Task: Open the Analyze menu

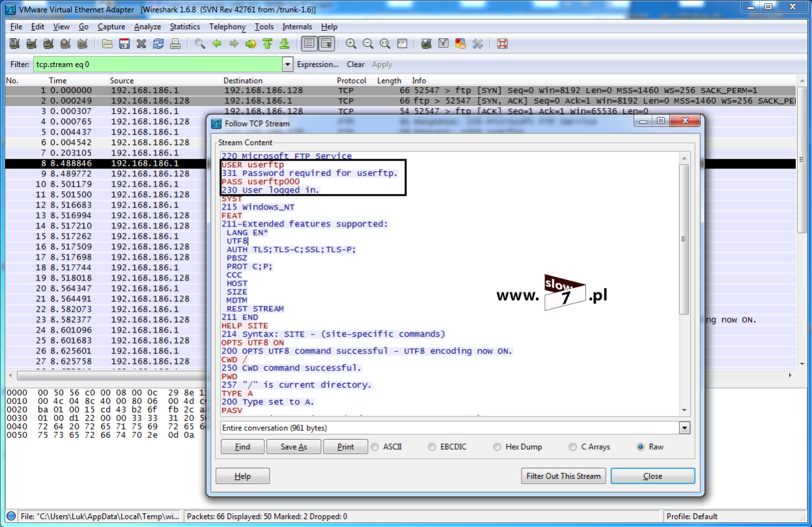Action: point(147,27)
